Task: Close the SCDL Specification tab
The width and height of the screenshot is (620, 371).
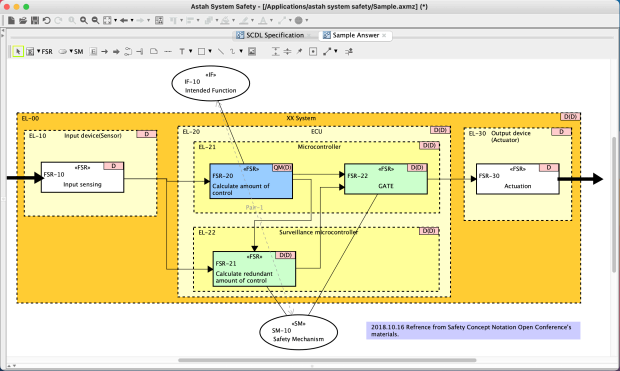Action: coord(309,35)
